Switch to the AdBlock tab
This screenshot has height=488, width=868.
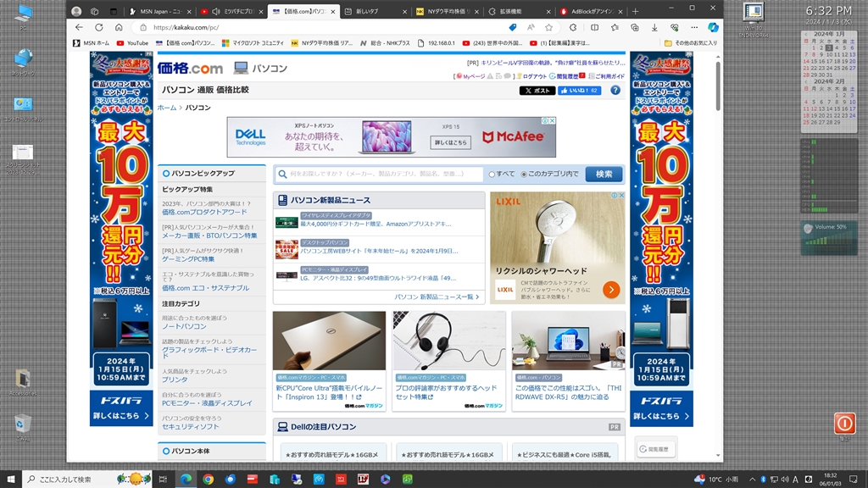[x=591, y=11]
